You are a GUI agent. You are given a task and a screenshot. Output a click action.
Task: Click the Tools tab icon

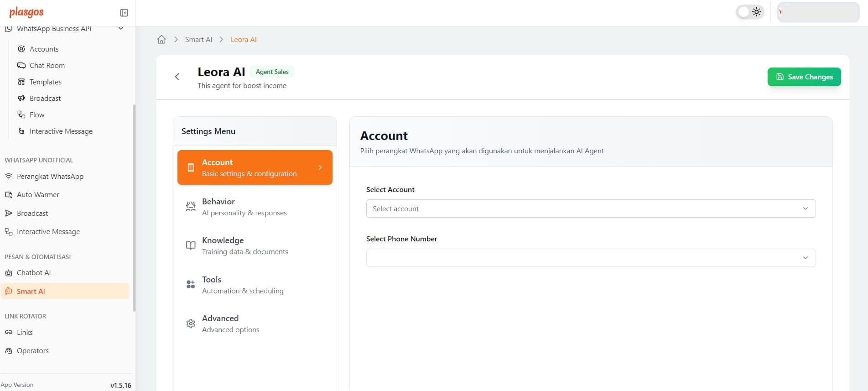[x=191, y=285]
